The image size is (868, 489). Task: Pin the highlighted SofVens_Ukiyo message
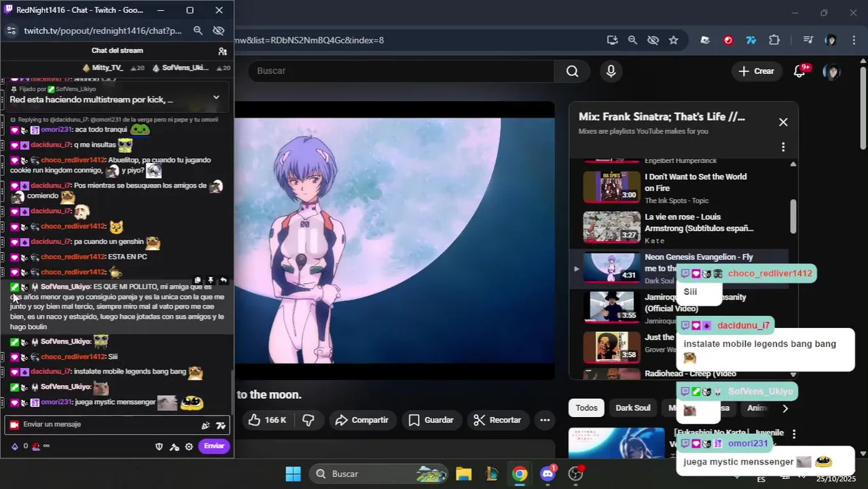211,280
